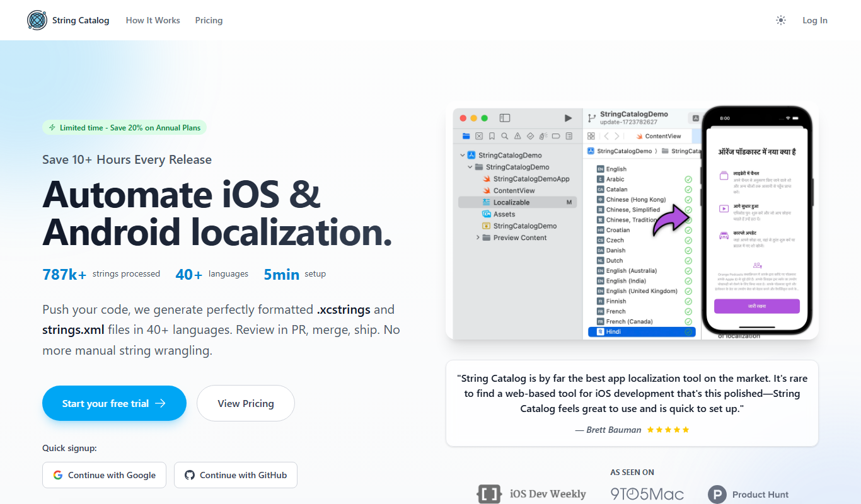Click the String Catalog globe logo
Image resolution: width=861 pixels, height=504 pixels.
coord(37,20)
